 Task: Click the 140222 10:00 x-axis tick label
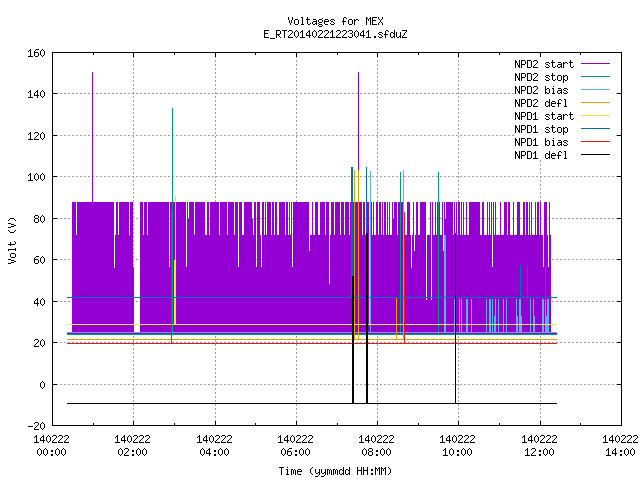coord(458,446)
